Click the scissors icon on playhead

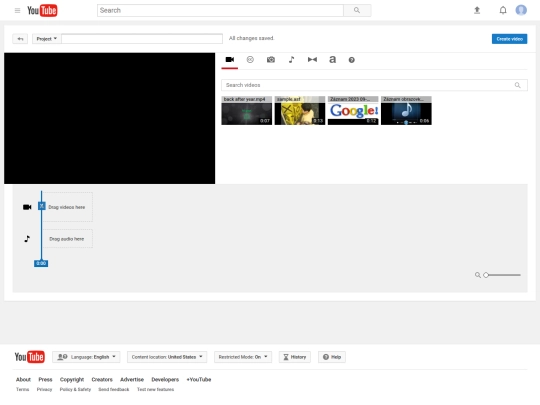42,206
